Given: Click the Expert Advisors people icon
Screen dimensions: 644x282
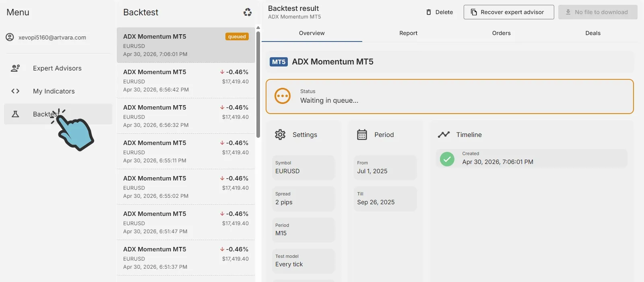Looking at the screenshot, I should (x=15, y=68).
